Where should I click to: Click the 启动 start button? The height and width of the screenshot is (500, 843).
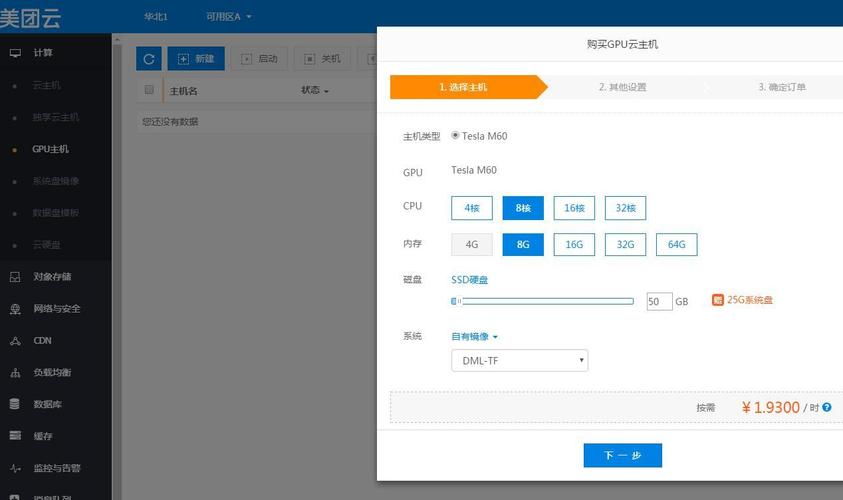pos(259,59)
